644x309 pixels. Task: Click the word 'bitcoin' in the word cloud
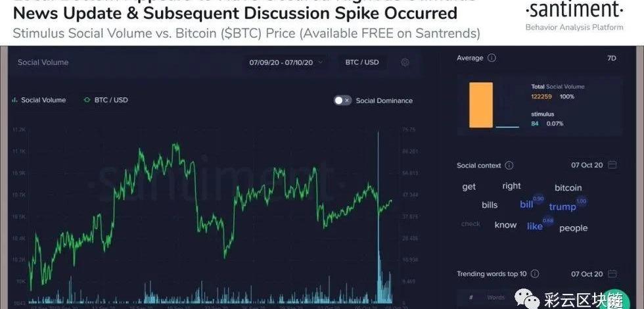tap(568, 188)
